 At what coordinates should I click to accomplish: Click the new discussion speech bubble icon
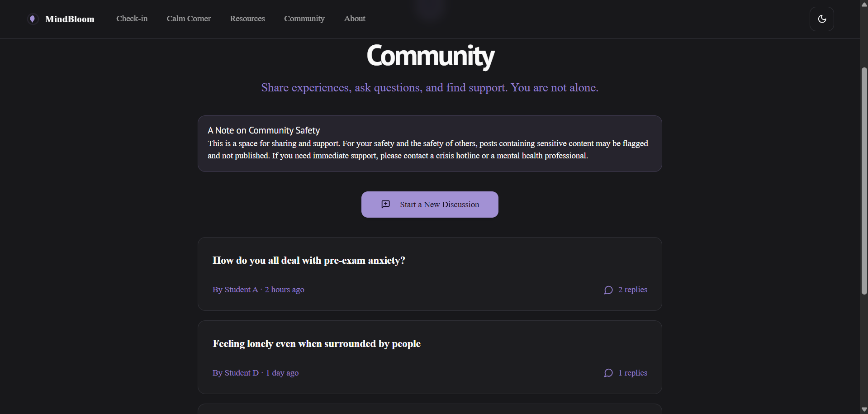point(385,205)
